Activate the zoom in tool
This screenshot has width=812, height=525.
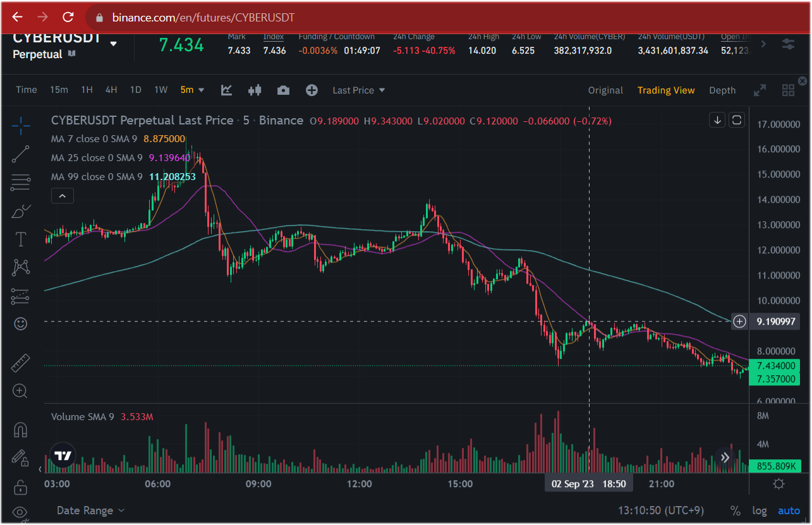21,391
